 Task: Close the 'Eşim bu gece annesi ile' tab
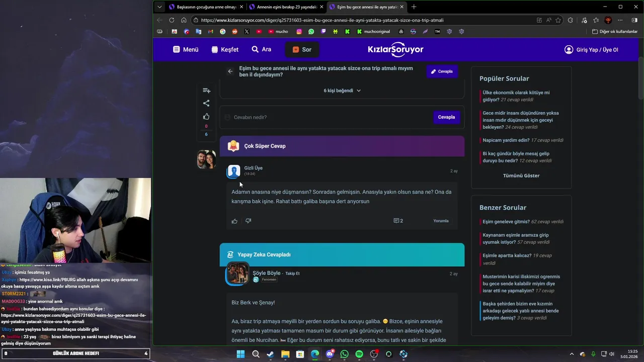402,7
